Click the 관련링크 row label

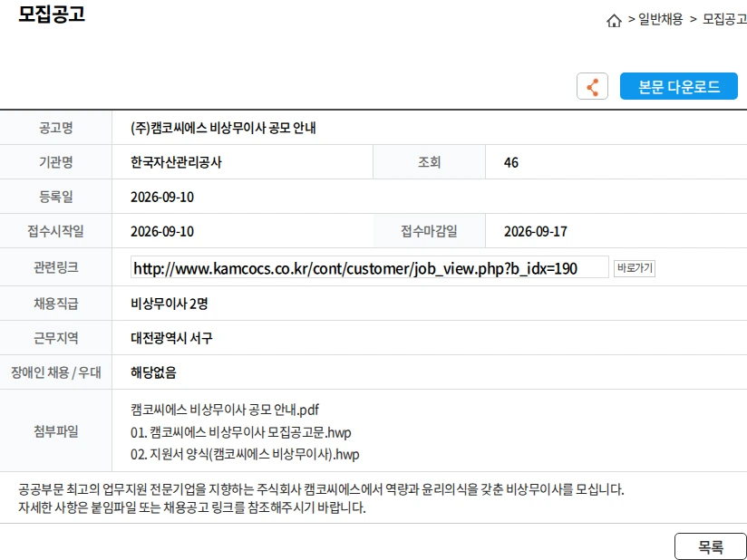click(x=55, y=267)
